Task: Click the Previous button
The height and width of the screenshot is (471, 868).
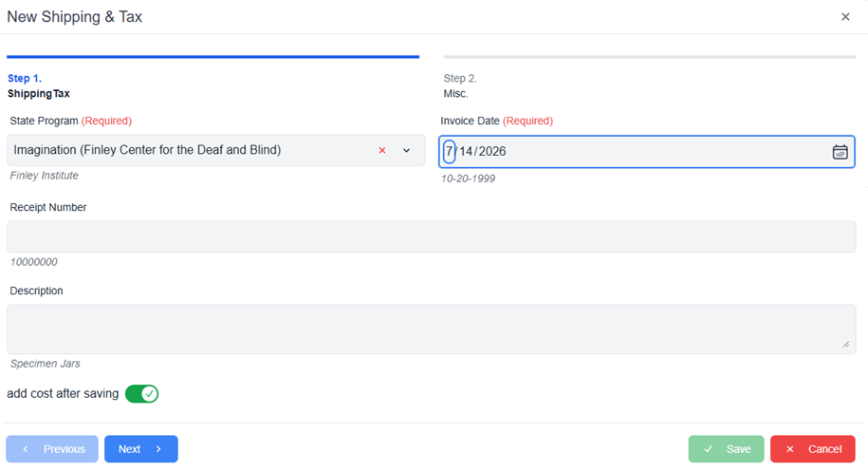Action: tap(52, 449)
